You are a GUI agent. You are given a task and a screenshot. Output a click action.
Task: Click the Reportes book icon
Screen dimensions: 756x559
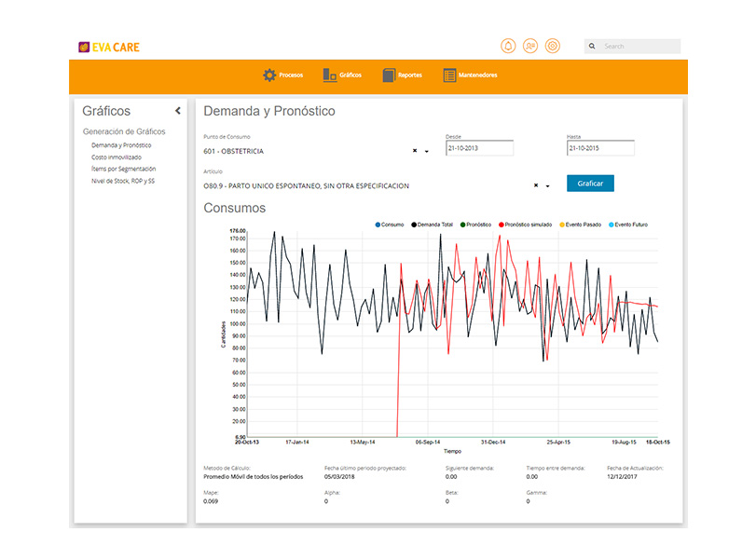pyautogui.click(x=389, y=75)
